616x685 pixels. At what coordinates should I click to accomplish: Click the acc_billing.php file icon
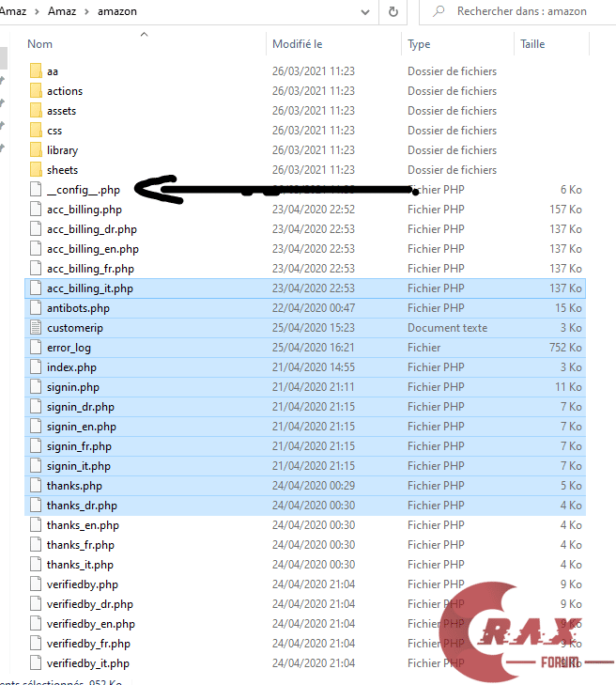(x=36, y=209)
